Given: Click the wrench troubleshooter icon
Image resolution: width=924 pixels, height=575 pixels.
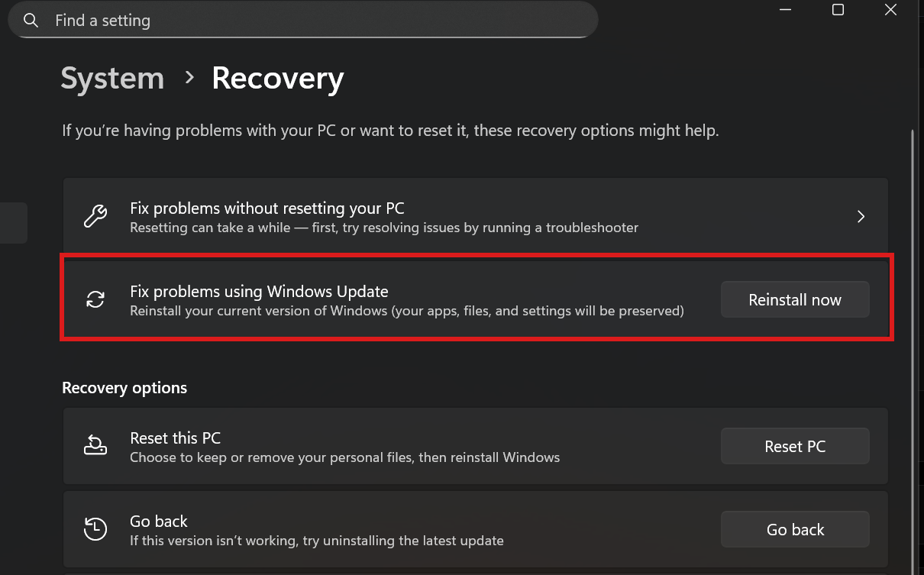Looking at the screenshot, I should (x=95, y=217).
